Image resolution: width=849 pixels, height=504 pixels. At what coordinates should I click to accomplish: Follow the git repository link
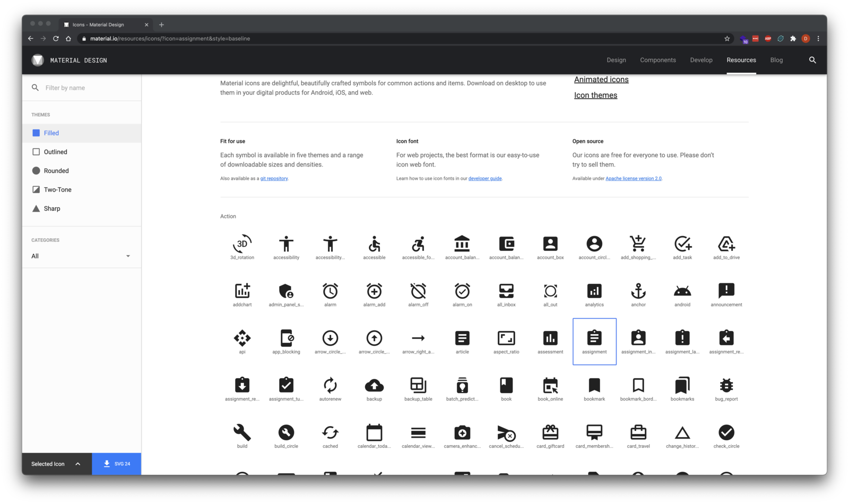[x=274, y=179]
